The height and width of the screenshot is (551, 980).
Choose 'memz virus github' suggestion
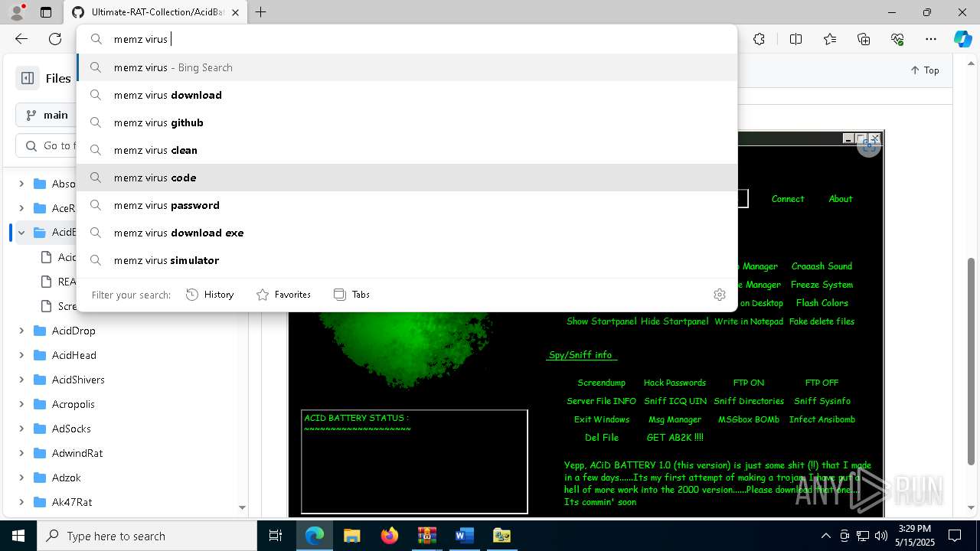(407, 122)
